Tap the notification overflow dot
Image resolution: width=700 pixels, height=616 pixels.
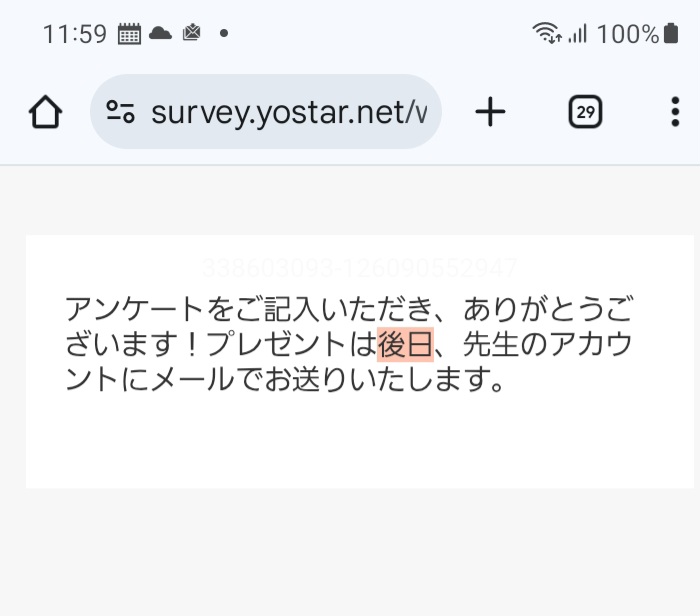tap(223, 33)
